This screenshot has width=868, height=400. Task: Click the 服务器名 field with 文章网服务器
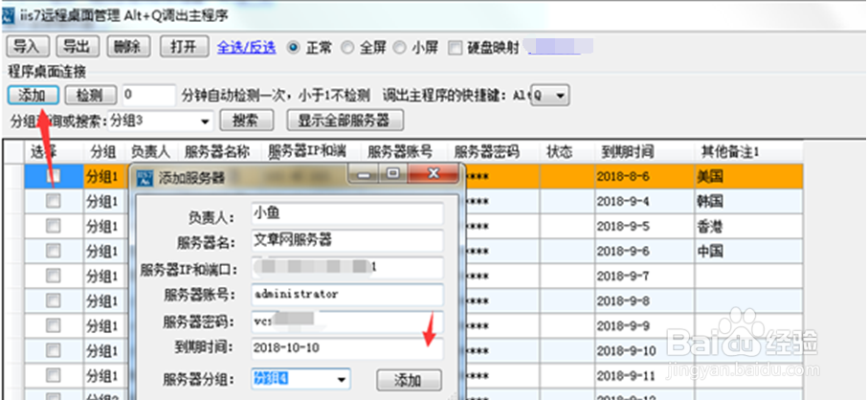pyautogui.click(x=347, y=240)
